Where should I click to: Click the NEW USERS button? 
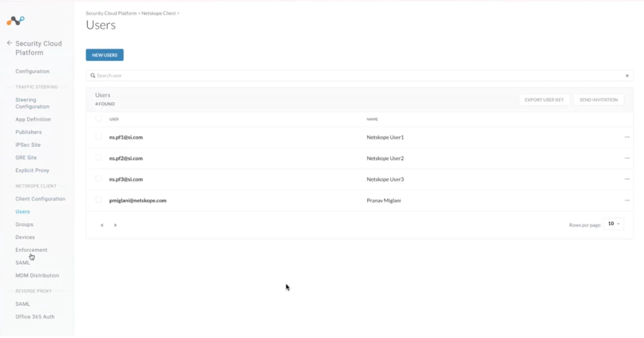point(105,55)
